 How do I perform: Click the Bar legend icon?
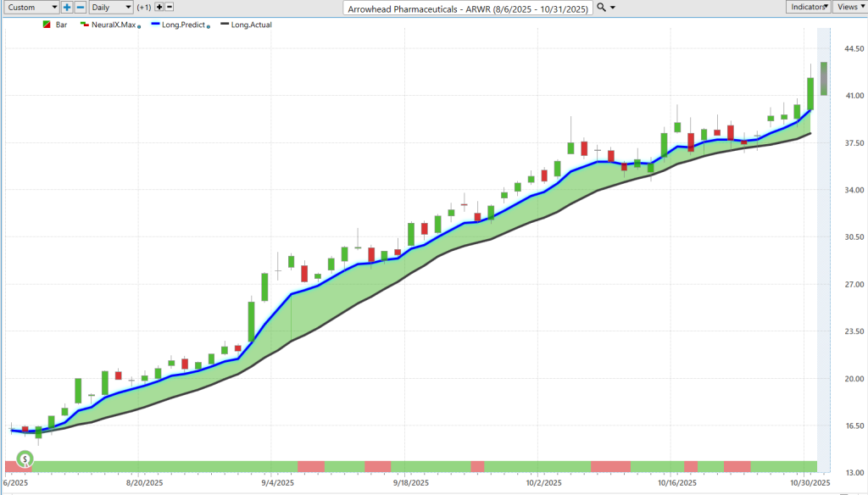(46, 25)
